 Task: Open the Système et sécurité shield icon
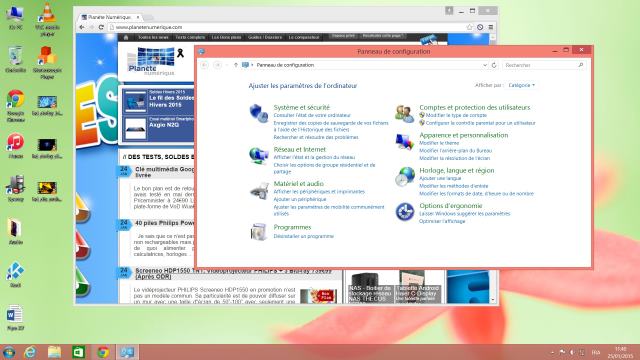pyautogui.click(x=258, y=113)
